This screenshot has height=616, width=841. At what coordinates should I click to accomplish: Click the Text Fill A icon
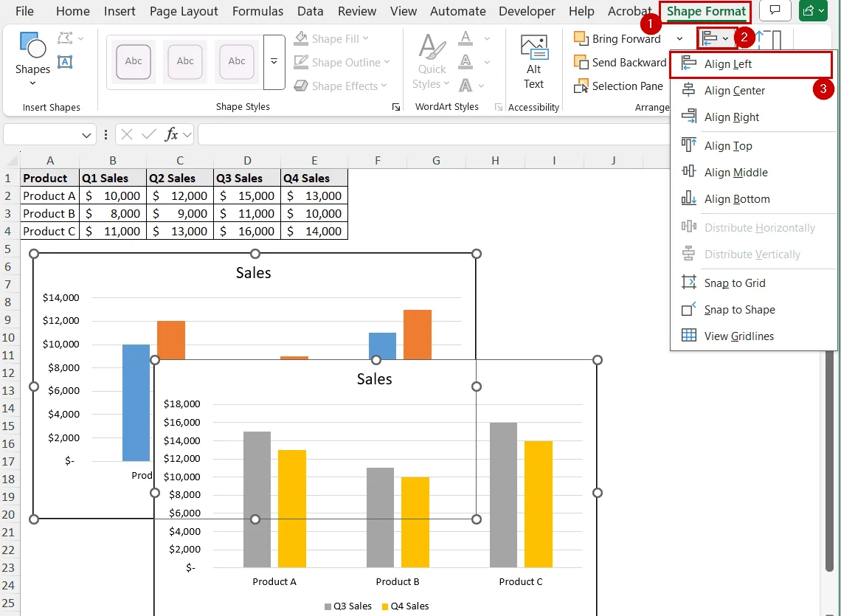[x=466, y=38]
